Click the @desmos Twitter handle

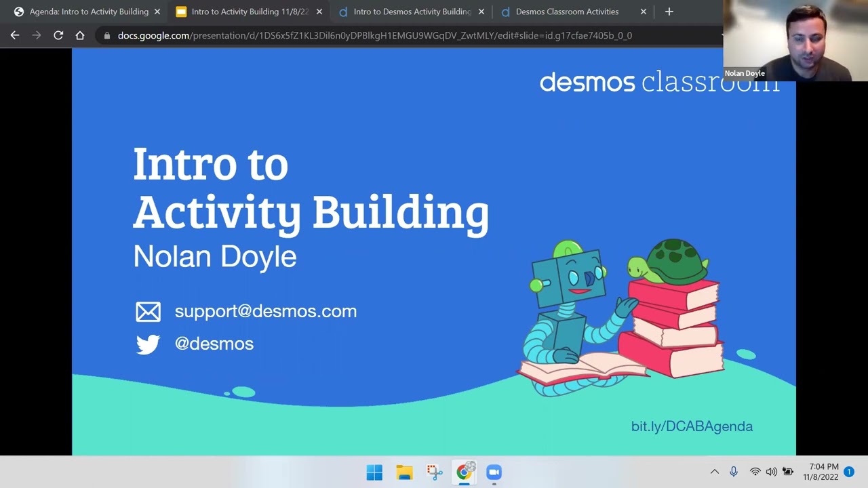click(x=214, y=344)
